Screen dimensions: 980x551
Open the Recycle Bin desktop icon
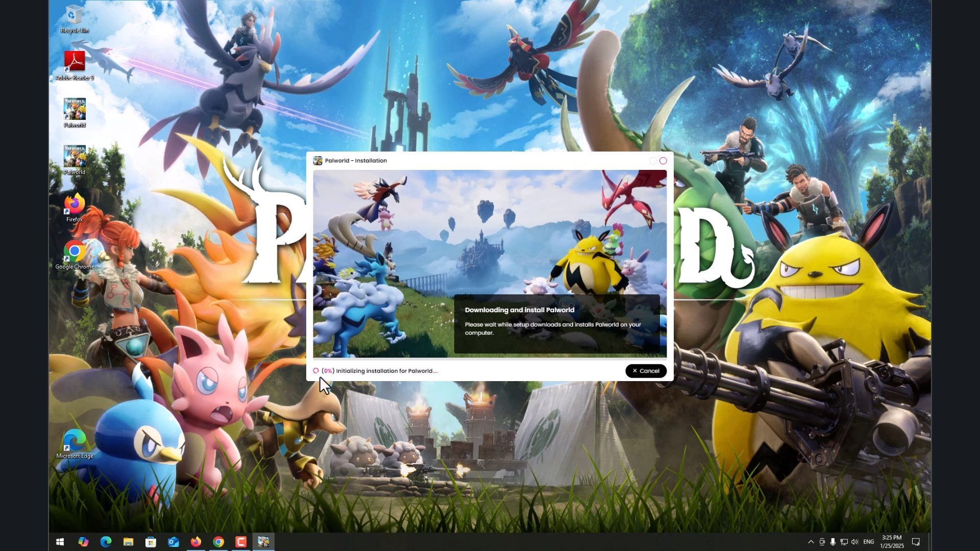point(75,19)
